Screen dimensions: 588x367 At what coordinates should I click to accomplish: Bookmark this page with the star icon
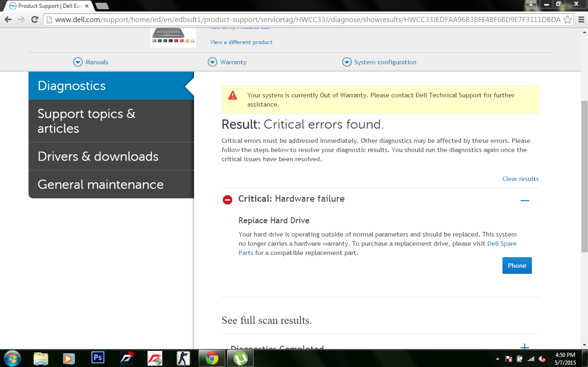568,19
